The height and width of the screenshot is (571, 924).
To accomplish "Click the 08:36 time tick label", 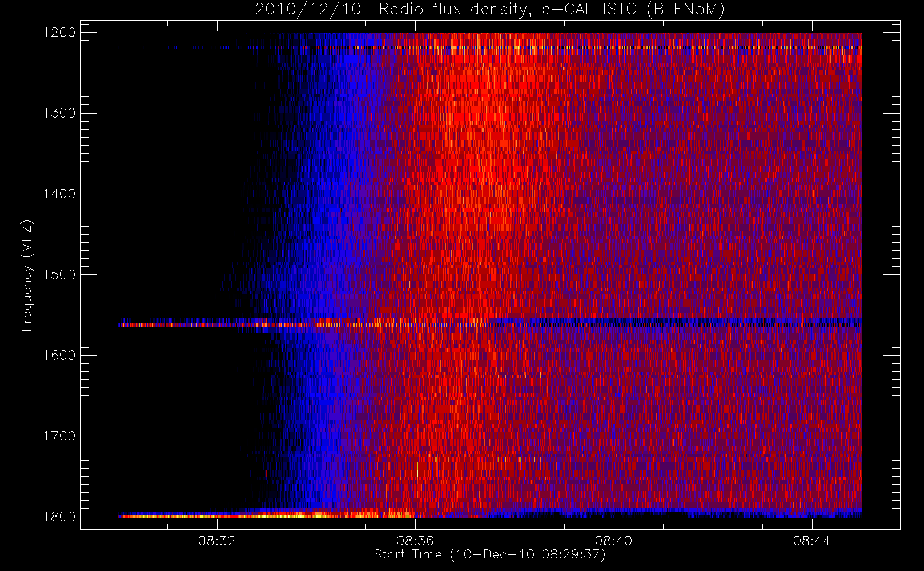I will click(415, 541).
